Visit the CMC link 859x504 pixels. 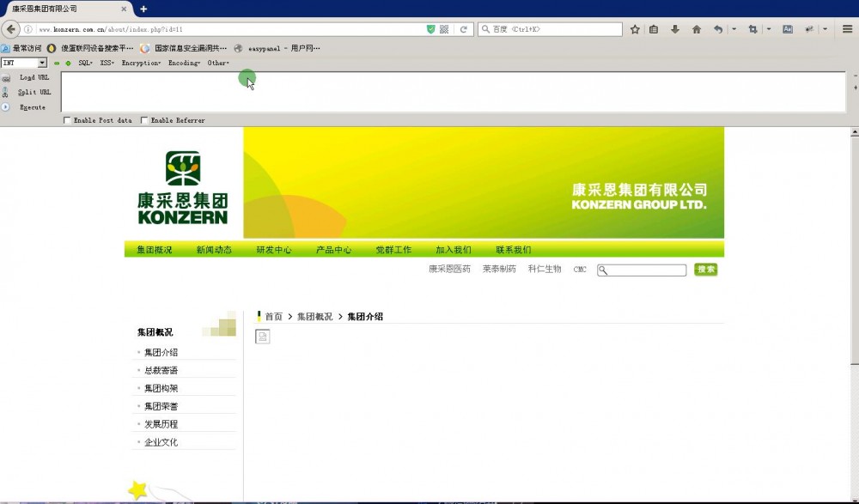coord(580,270)
